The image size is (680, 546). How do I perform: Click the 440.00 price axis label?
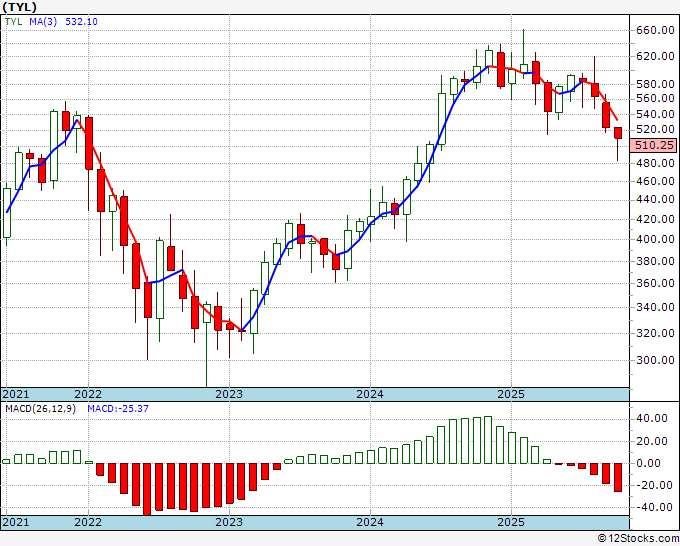[655, 199]
